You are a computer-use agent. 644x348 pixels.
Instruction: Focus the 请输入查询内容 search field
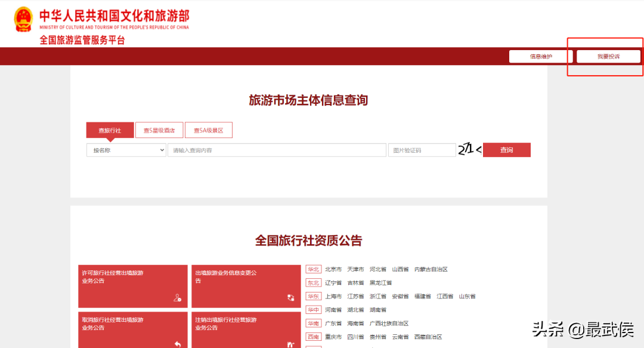coord(277,150)
